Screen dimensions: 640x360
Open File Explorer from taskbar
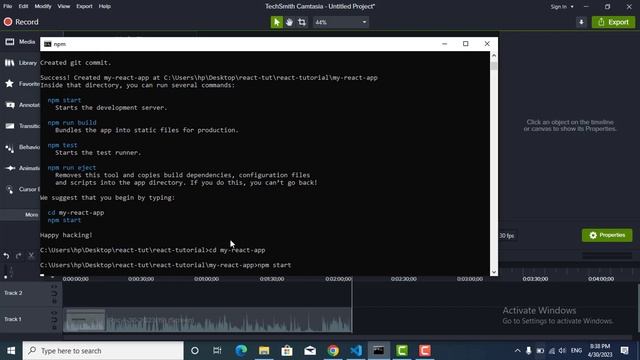click(x=264, y=351)
